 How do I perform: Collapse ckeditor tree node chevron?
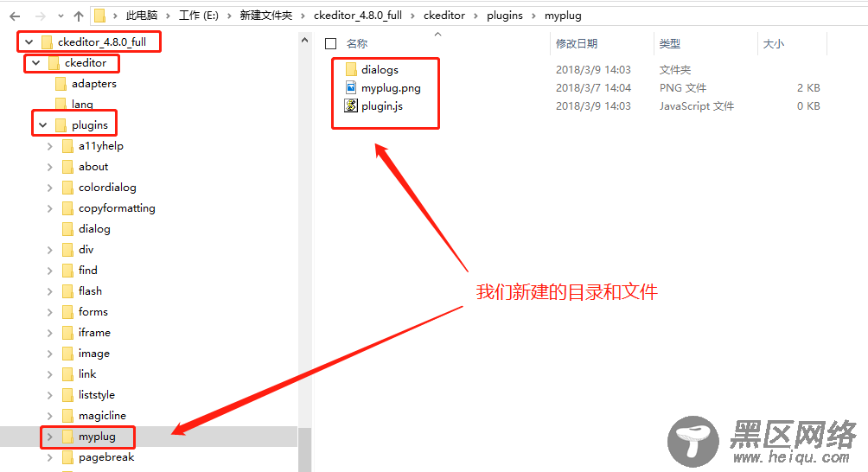click(36, 63)
